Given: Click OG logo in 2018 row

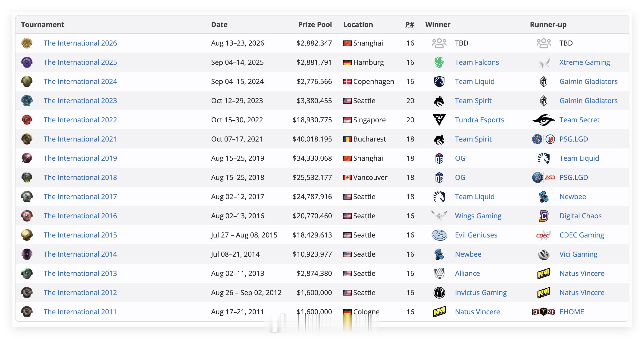Looking at the screenshot, I should [439, 177].
